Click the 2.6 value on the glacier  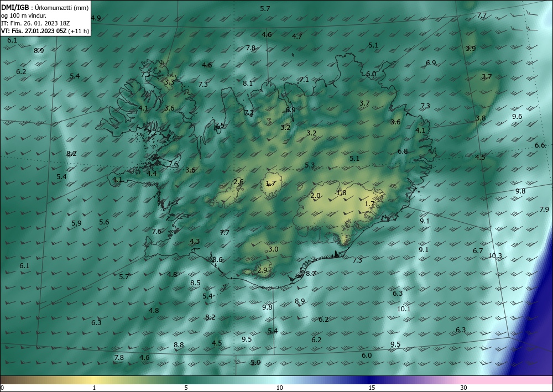(x=238, y=181)
